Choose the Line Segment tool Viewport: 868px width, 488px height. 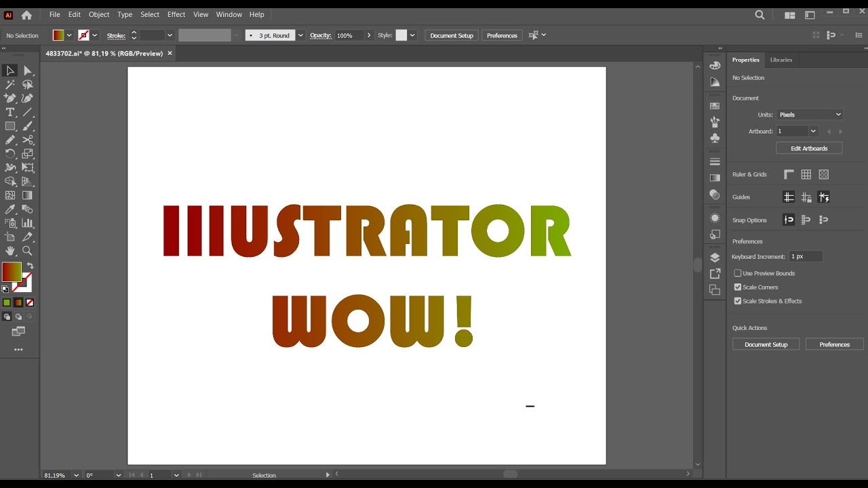click(x=28, y=113)
